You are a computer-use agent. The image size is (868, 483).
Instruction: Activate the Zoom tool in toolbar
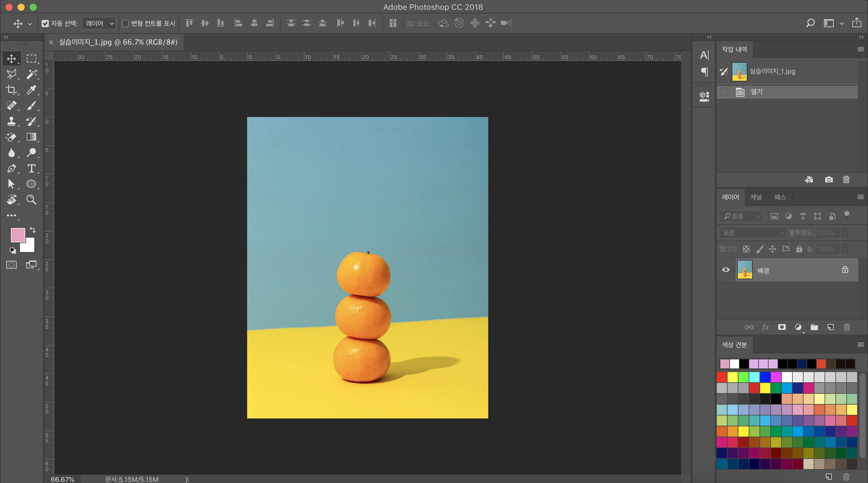pos(32,200)
